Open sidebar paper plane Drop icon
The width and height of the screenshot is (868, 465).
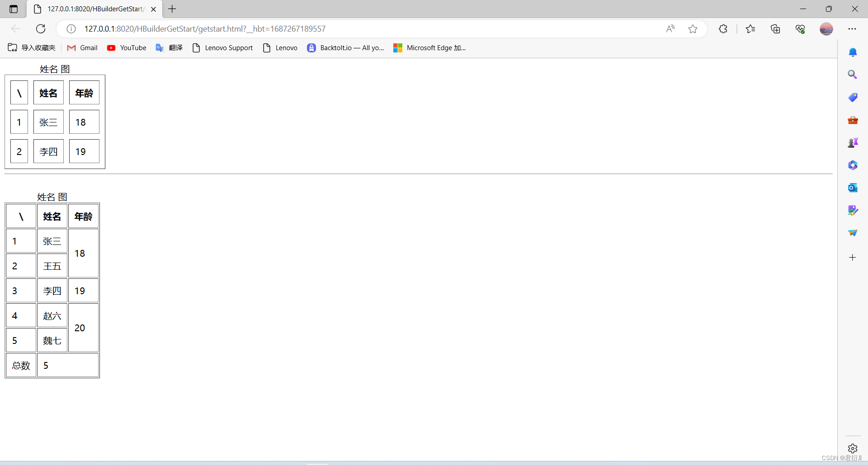[853, 233]
